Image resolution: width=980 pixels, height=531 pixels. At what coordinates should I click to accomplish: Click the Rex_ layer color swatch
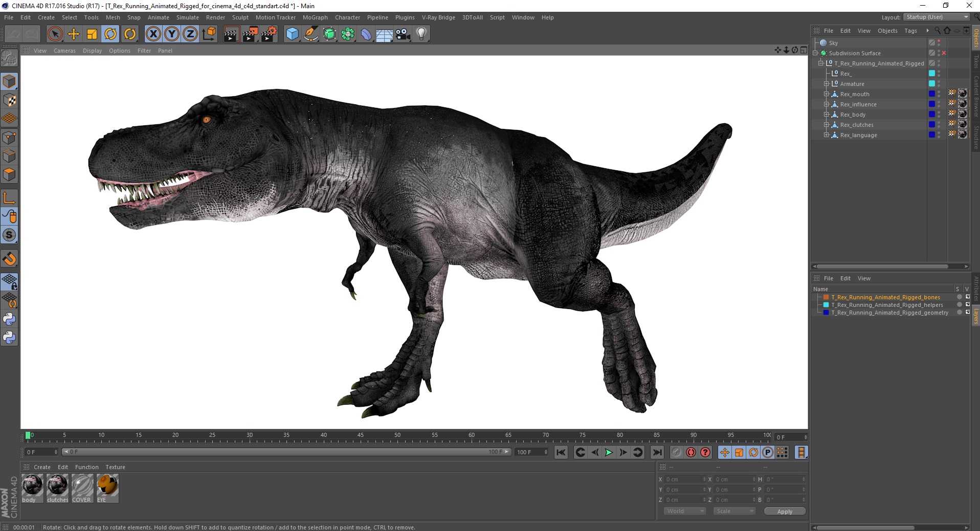pos(932,74)
